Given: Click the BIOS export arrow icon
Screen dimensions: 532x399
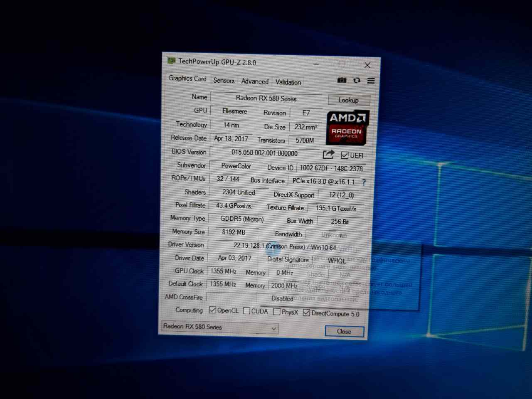Looking at the screenshot, I should pyautogui.click(x=328, y=155).
